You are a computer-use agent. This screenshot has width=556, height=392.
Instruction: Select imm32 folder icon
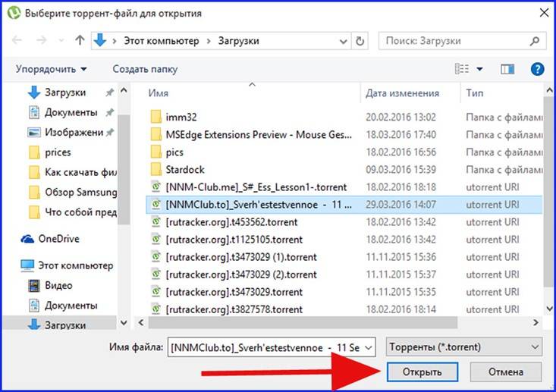pos(156,117)
